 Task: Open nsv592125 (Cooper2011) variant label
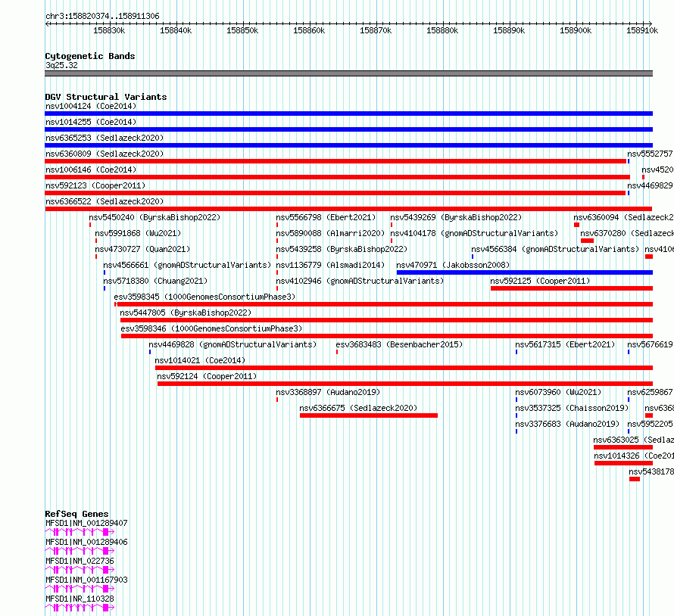(540, 281)
